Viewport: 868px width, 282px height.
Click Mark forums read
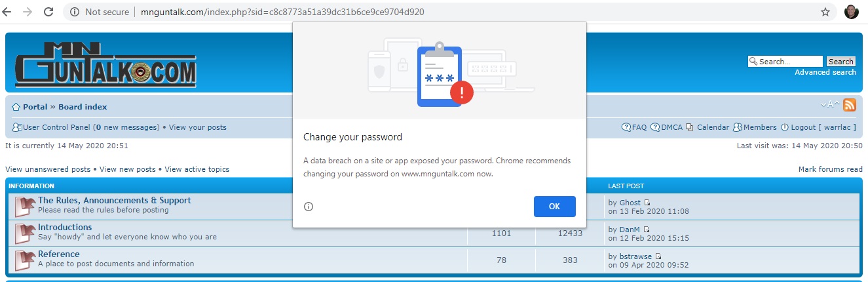[x=830, y=169]
